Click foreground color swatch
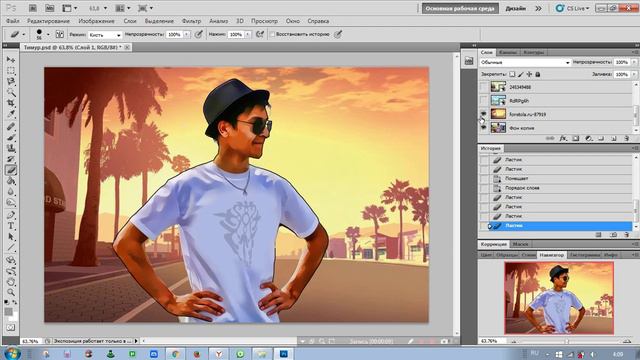This screenshot has height=360, width=640. coord(9,312)
